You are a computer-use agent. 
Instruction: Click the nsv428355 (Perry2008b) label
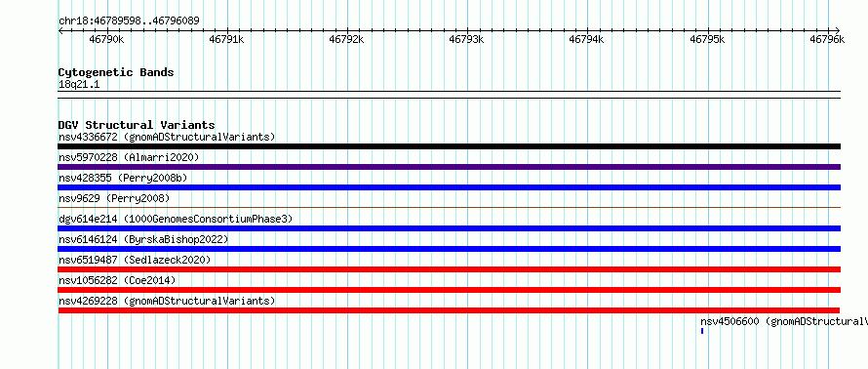tap(123, 178)
